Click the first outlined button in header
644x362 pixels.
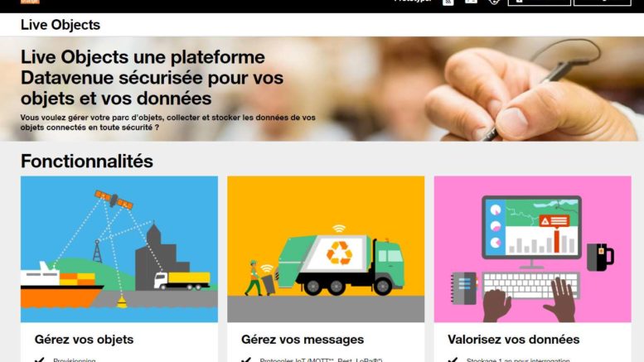[540, 2]
